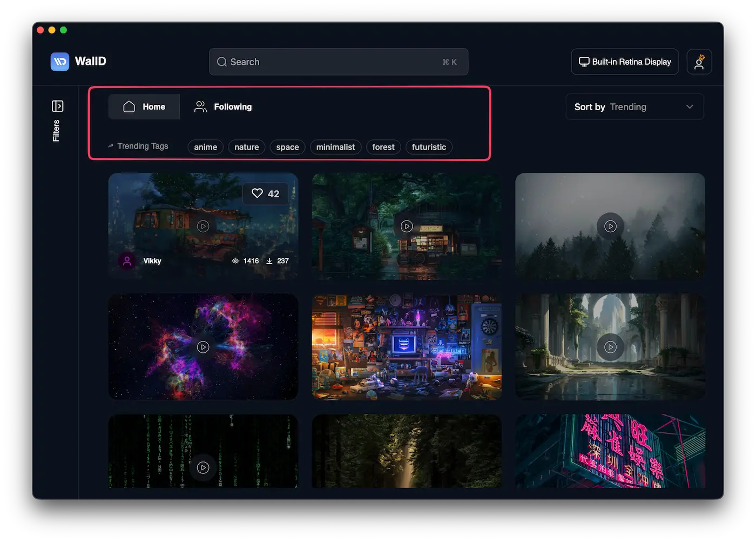756x542 pixels.
Task: Like the wallpaper with 42 hearts
Action: [258, 193]
